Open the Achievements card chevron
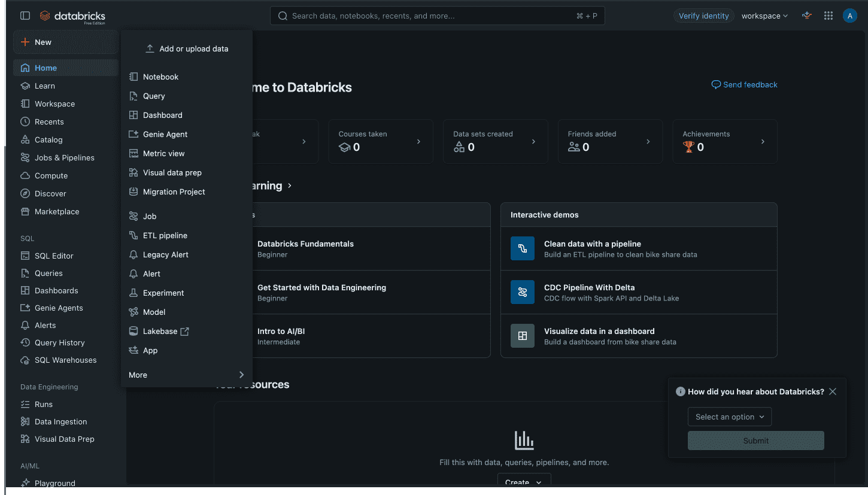868x495 pixels. pyautogui.click(x=763, y=142)
